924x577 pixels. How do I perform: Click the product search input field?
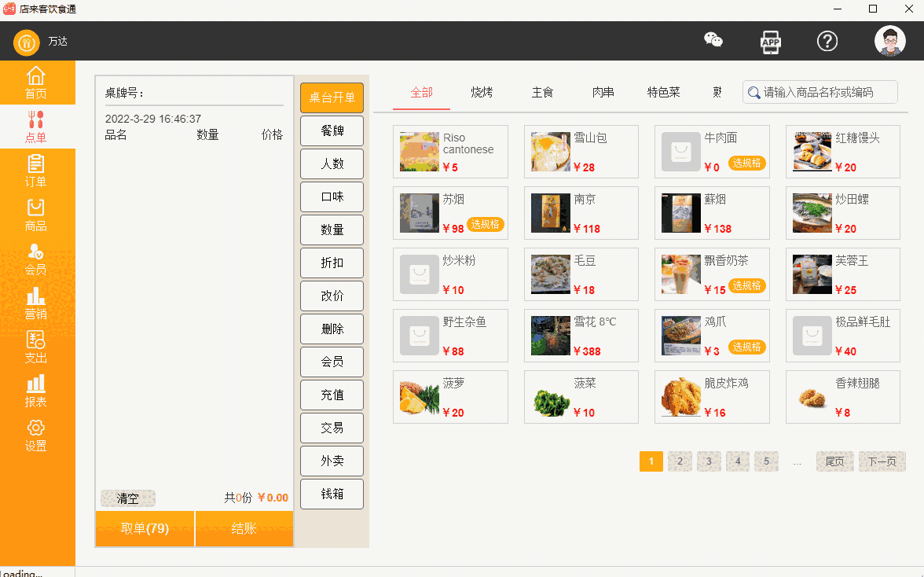point(819,92)
